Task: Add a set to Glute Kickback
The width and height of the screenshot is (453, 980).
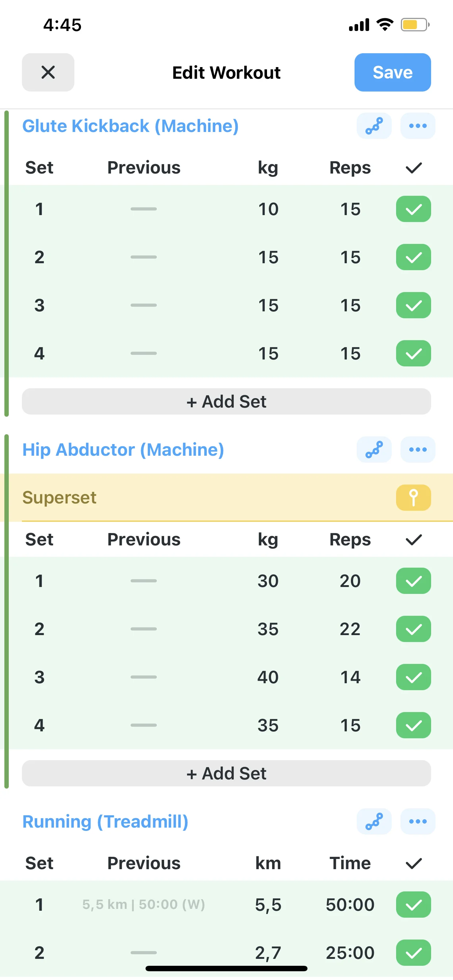Action: [226, 402]
